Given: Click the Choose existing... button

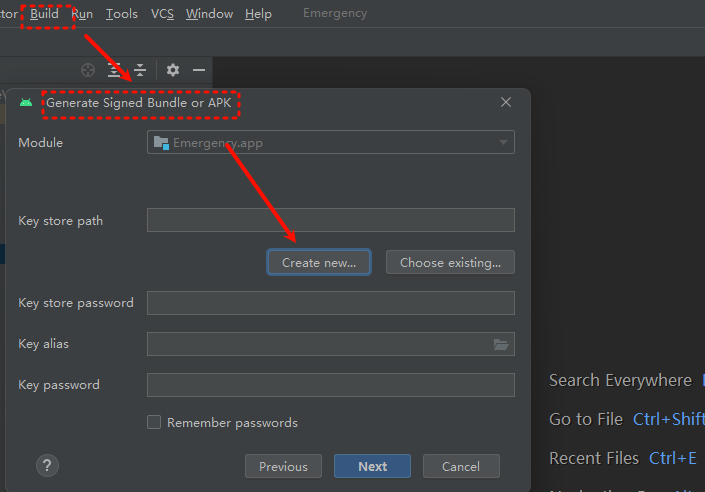Looking at the screenshot, I should click(450, 262).
